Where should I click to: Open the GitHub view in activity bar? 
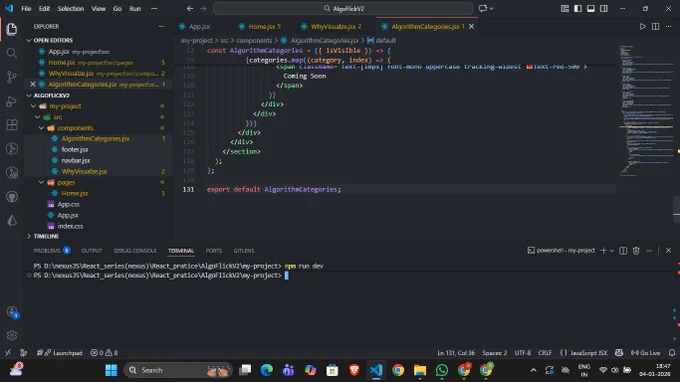point(12,197)
